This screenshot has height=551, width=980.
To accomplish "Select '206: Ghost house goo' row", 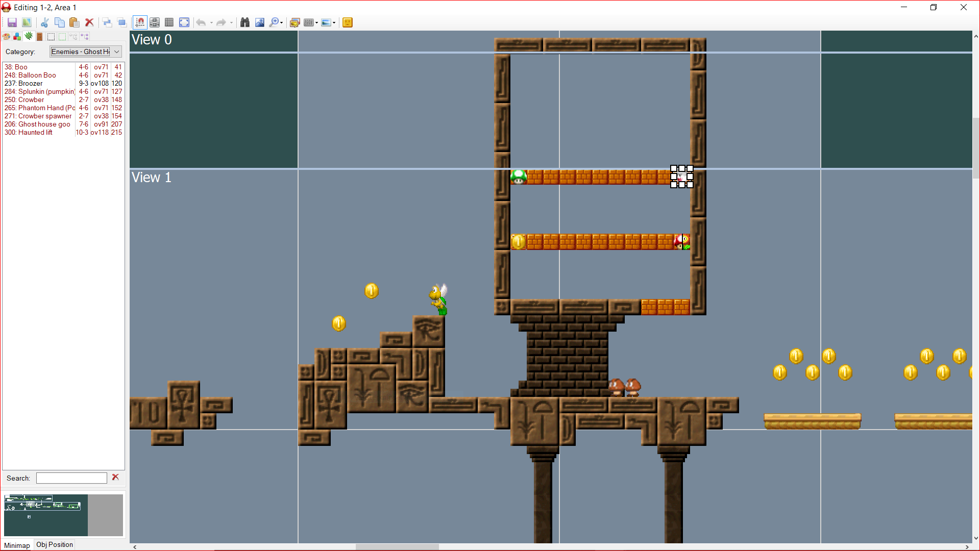I will (x=63, y=124).
